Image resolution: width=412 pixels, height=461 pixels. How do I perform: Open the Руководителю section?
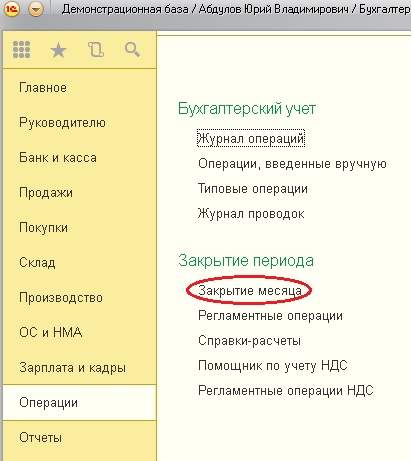click(x=62, y=122)
